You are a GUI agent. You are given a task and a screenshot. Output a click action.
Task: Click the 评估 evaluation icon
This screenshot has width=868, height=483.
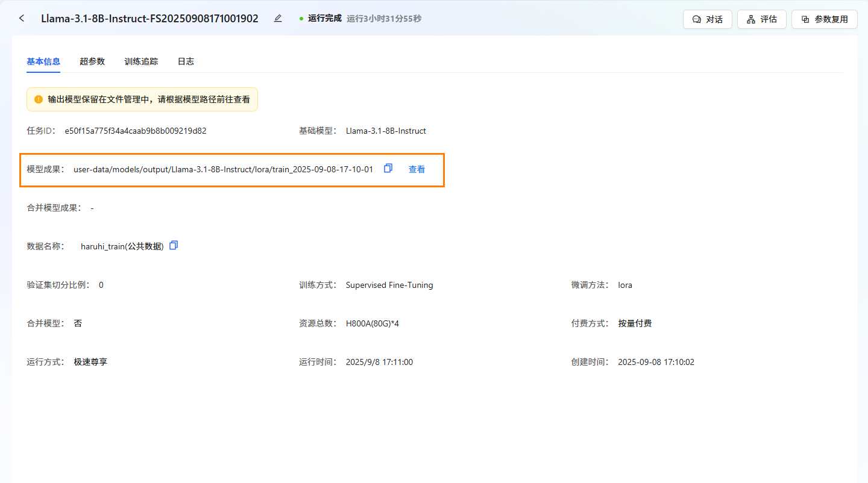[751, 19]
